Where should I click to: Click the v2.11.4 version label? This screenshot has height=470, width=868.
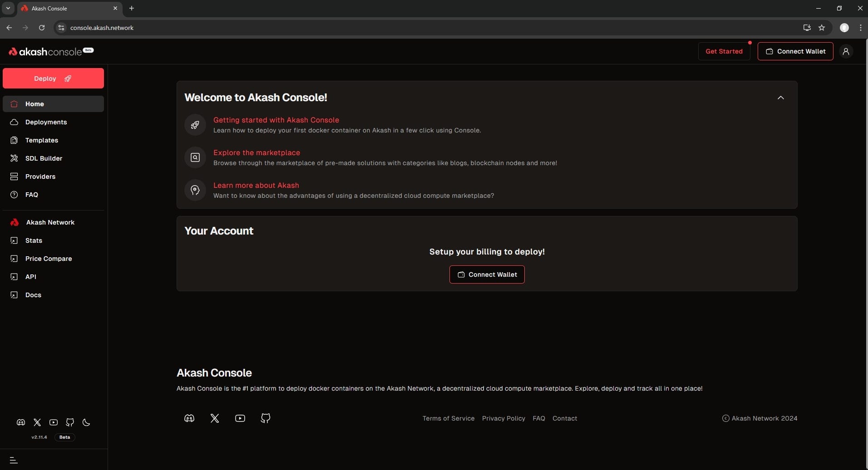39,437
